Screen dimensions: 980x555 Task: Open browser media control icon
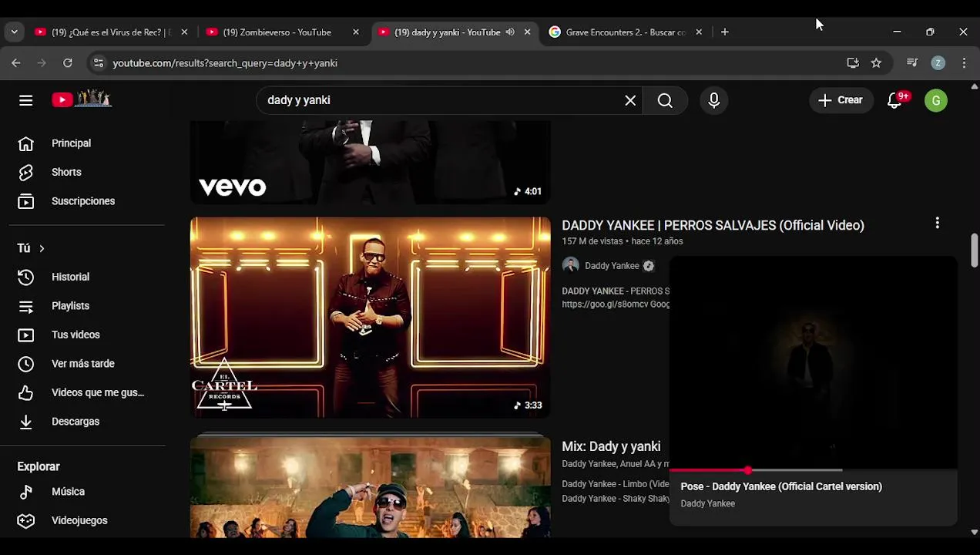912,63
